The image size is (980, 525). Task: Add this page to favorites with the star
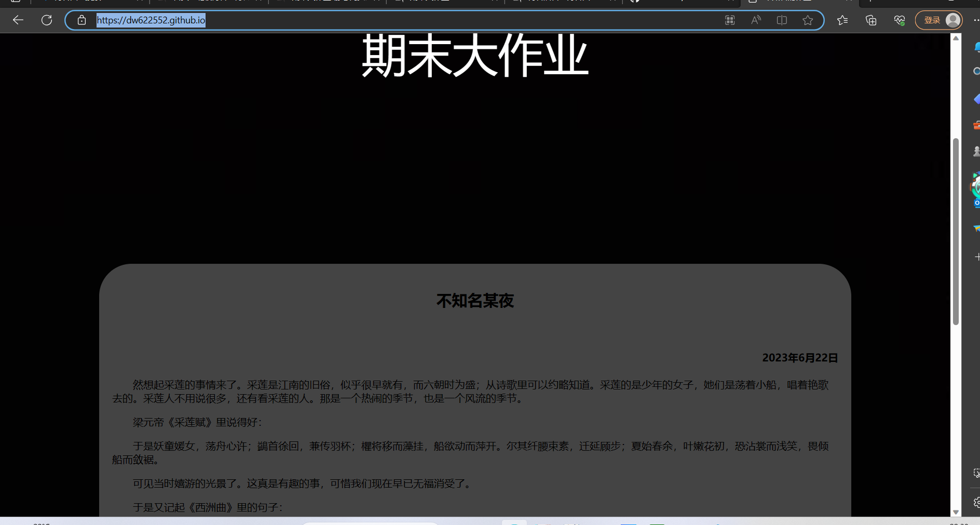click(x=808, y=20)
